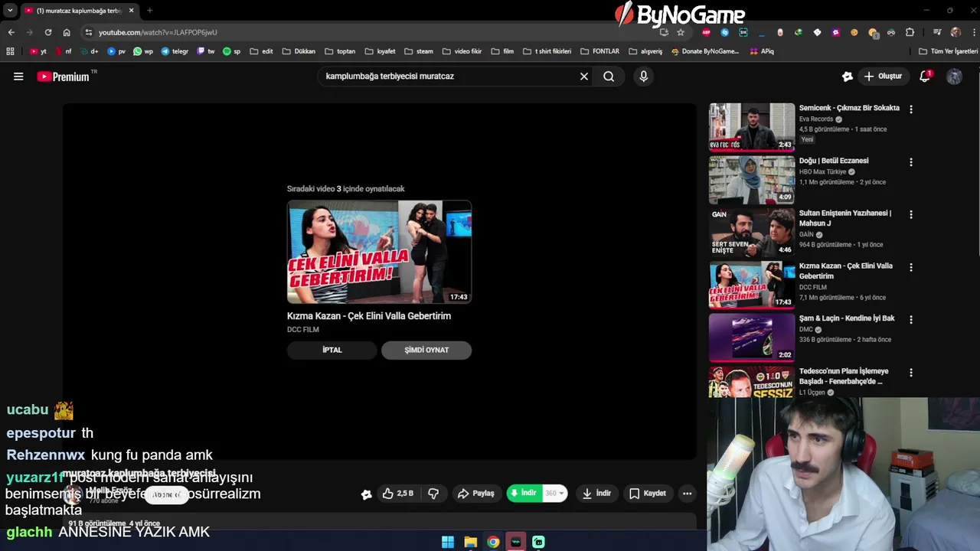The height and width of the screenshot is (551, 980).
Task: Bookmark this page with star icon
Action: [x=681, y=32]
